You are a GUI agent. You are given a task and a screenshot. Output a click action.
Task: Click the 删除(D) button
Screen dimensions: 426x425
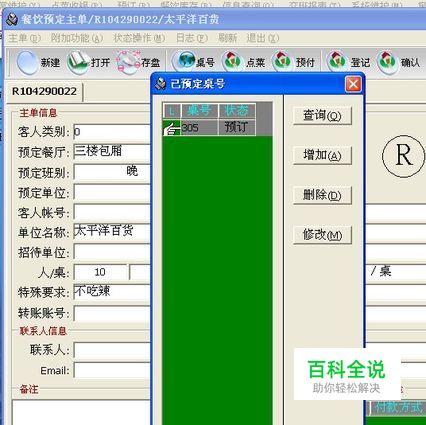322,195
